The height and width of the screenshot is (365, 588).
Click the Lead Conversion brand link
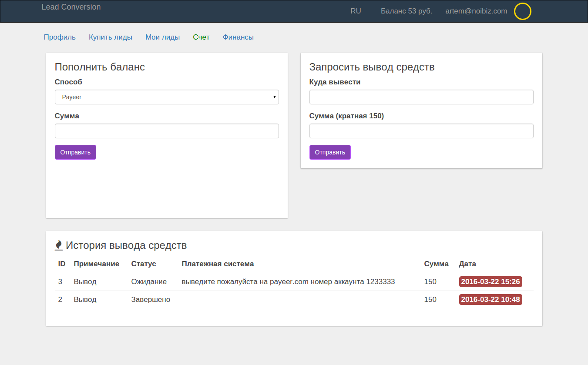click(71, 7)
